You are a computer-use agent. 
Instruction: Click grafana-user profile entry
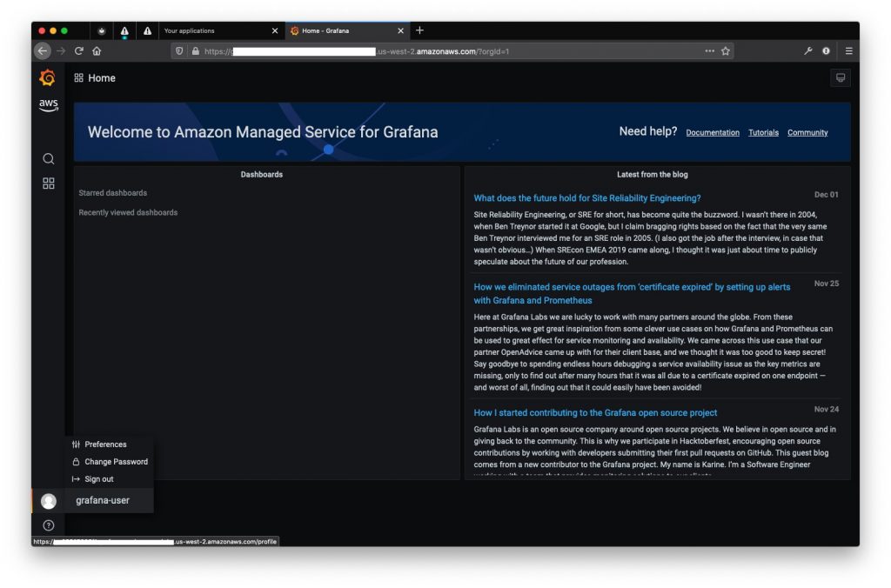(x=103, y=500)
